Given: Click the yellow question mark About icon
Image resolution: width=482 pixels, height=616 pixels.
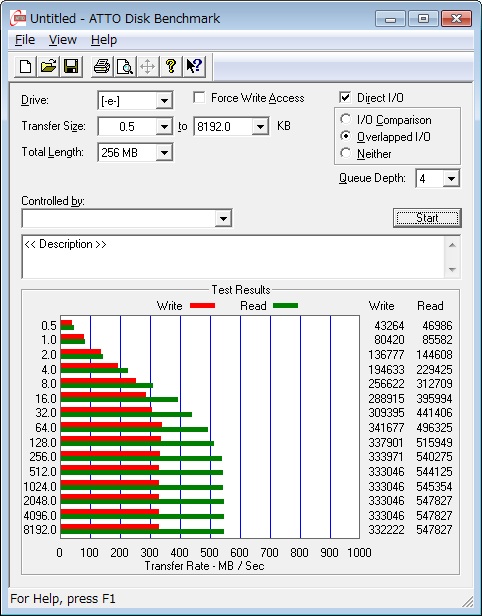Looking at the screenshot, I should 171,66.
